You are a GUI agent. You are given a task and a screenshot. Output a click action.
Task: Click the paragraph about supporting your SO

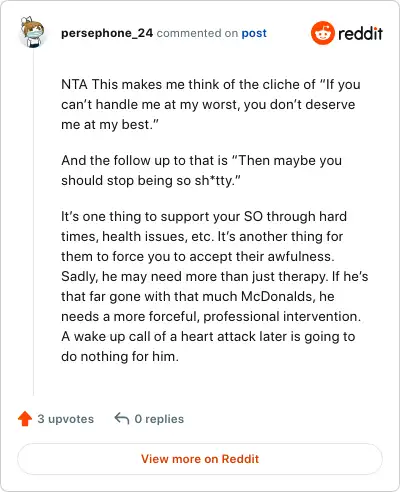coord(215,286)
